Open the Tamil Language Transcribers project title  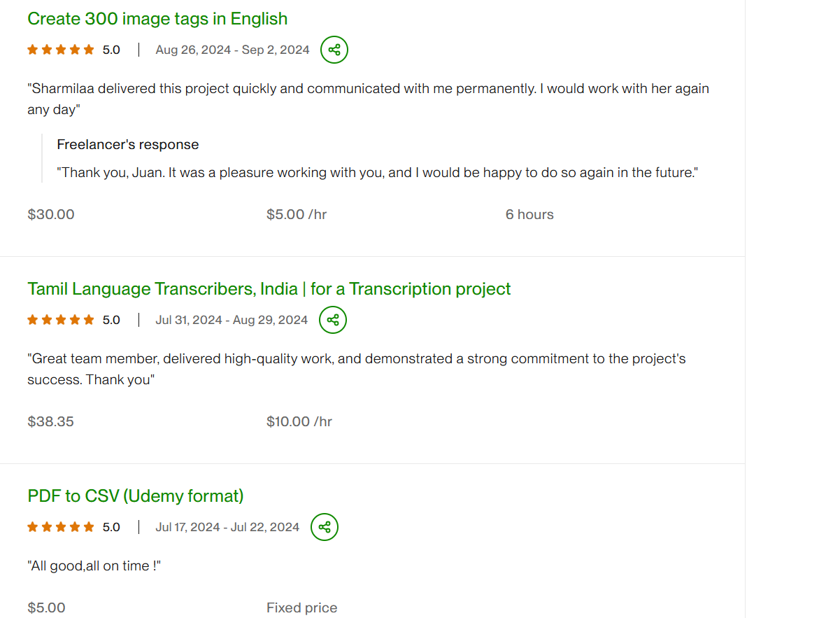point(269,289)
